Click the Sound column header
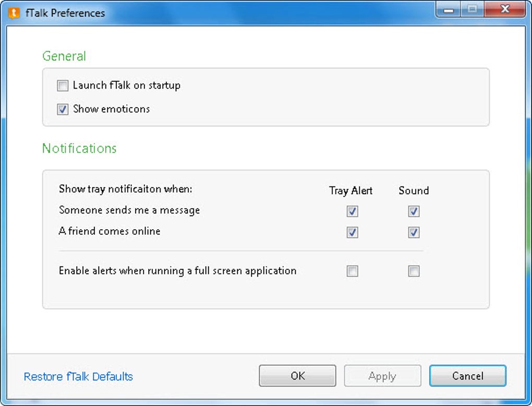 point(414,190)
